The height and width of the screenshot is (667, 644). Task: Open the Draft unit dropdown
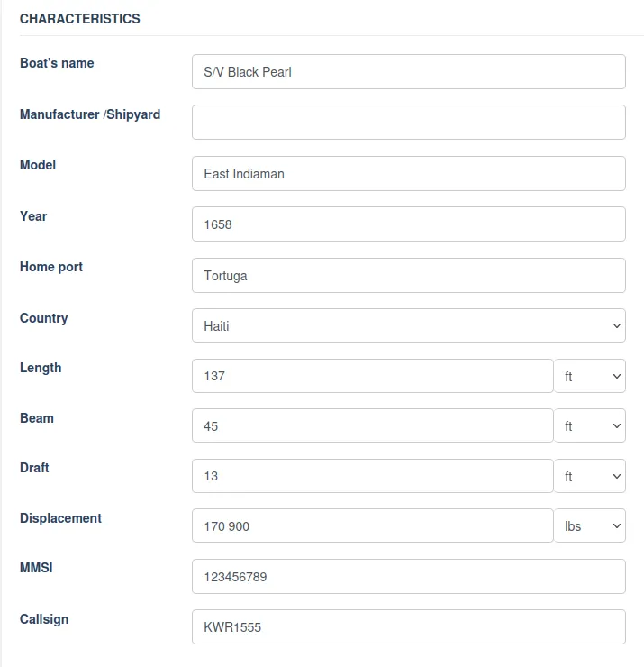pyautogui.click(x=590, y=476)
